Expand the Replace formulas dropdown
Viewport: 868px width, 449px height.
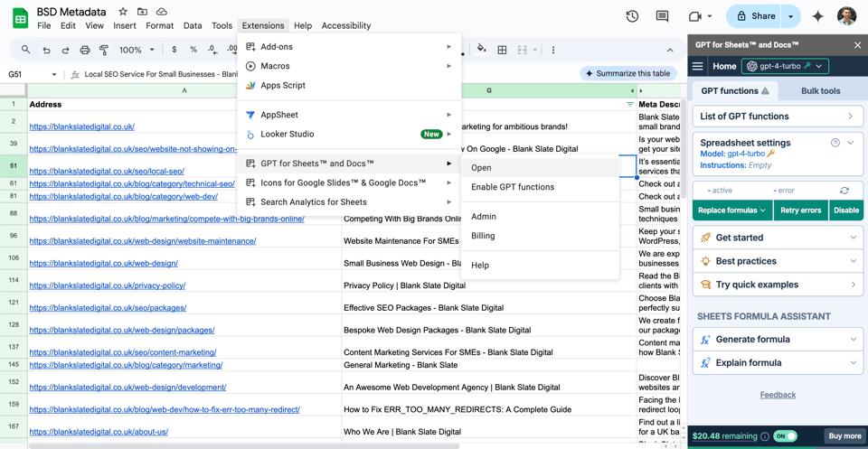click(x=732, y=210)
